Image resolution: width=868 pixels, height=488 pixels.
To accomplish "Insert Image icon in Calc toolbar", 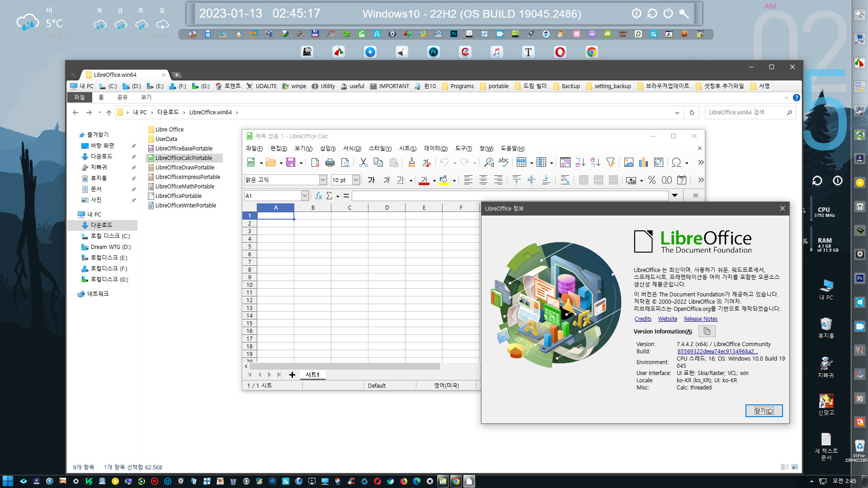I will (x=628, y=163).
